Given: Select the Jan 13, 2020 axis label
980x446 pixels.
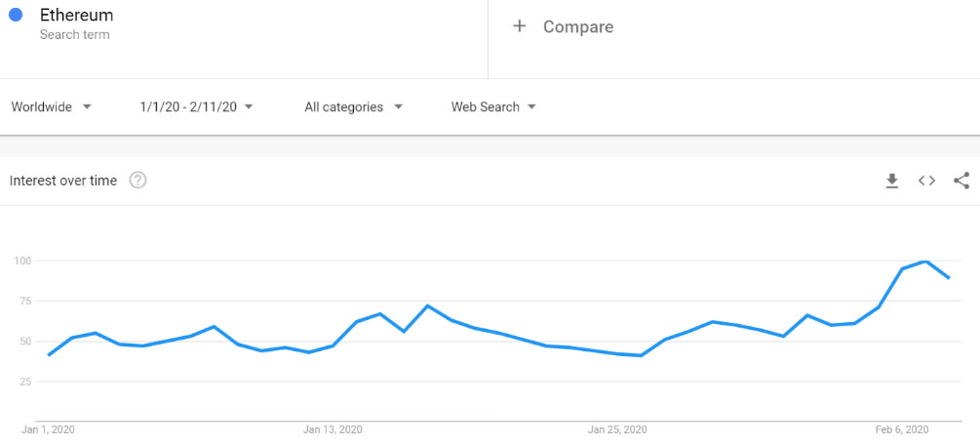Looking at the screenshot, I should pos(333,429).
